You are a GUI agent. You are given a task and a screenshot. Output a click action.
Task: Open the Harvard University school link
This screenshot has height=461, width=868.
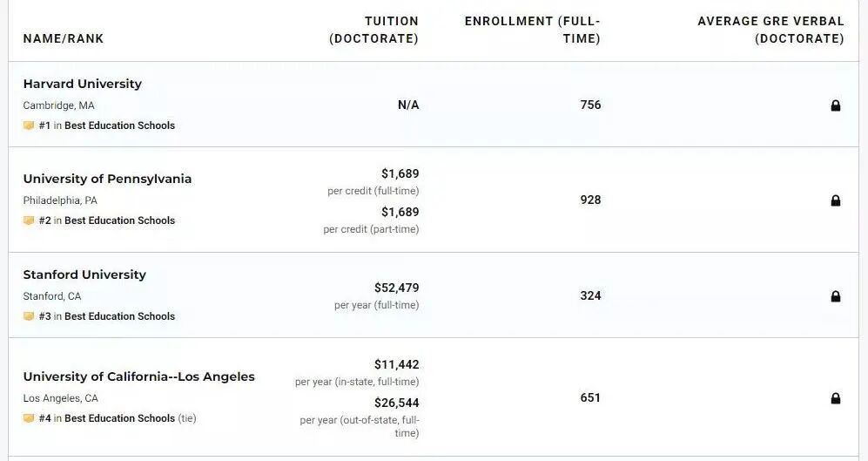82,84
